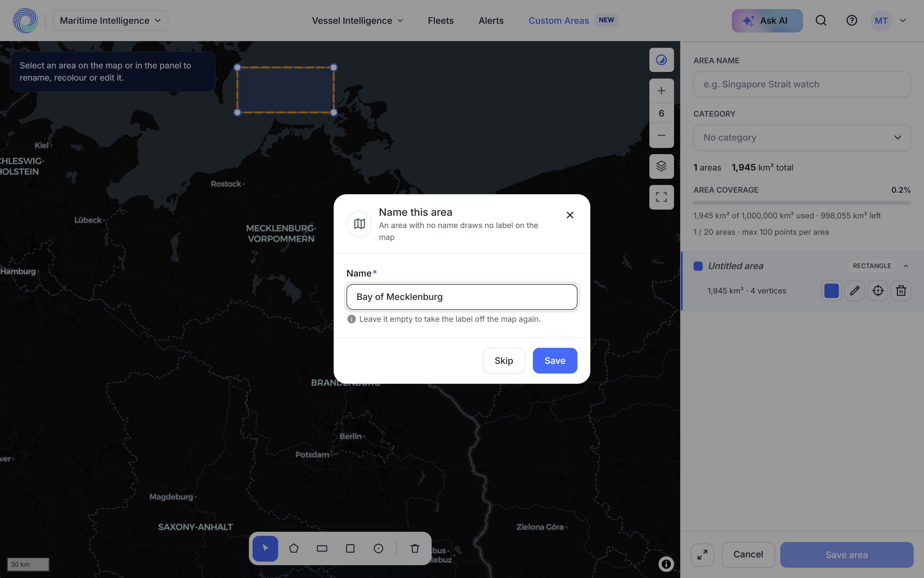Launch the Ask AI assistant
The image size is (924, 578).
767,20
